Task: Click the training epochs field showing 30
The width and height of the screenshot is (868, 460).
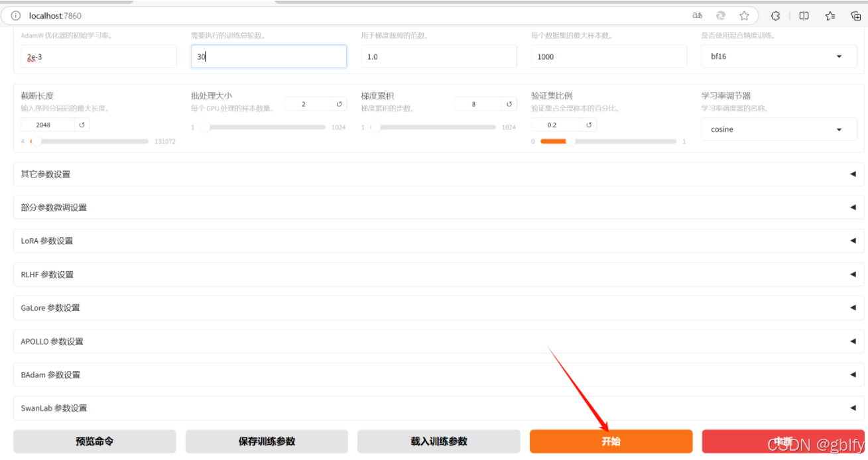Action: [x=269, y=56]
